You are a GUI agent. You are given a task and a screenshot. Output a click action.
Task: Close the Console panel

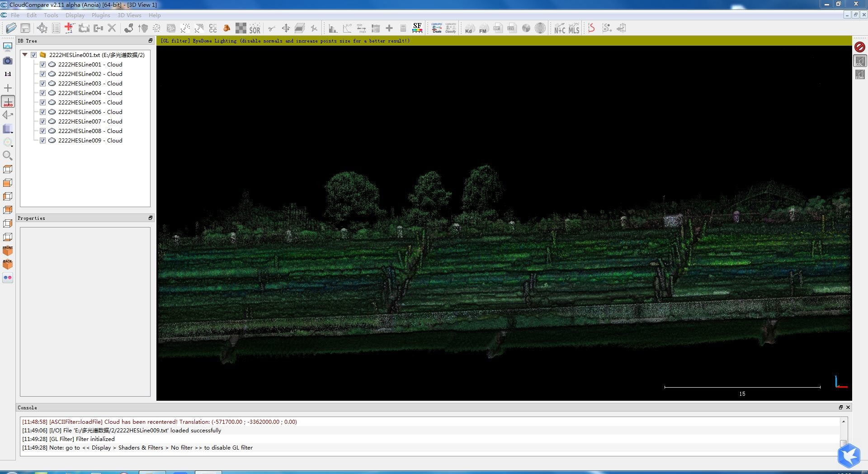coord(848,408)
